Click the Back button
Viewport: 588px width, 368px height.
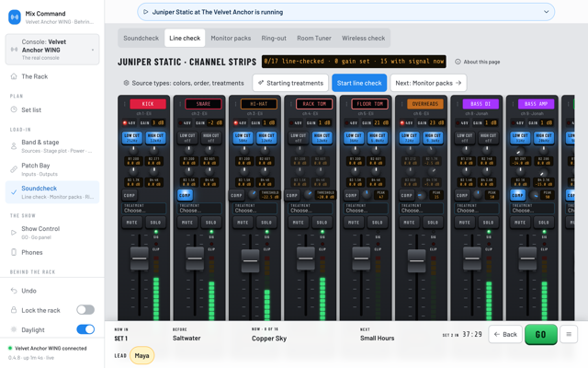click(x=505, y=334)
